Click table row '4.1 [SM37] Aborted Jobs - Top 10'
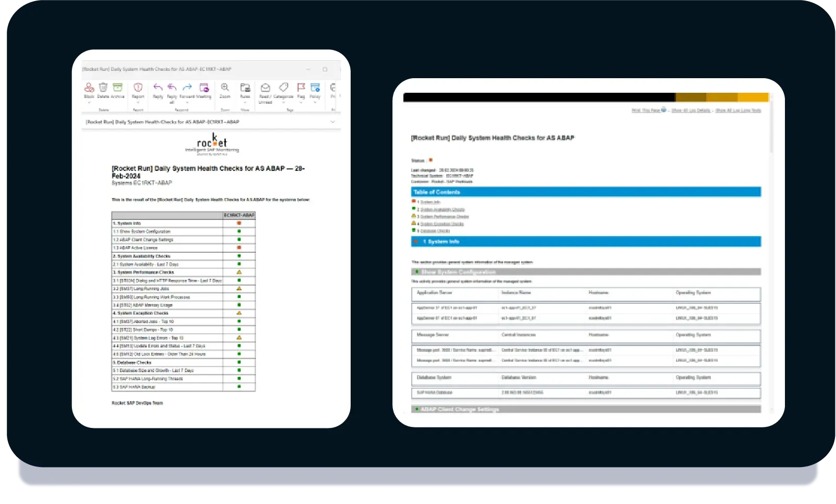This screenshot has height=504, width=836. (x=183, y=322)
